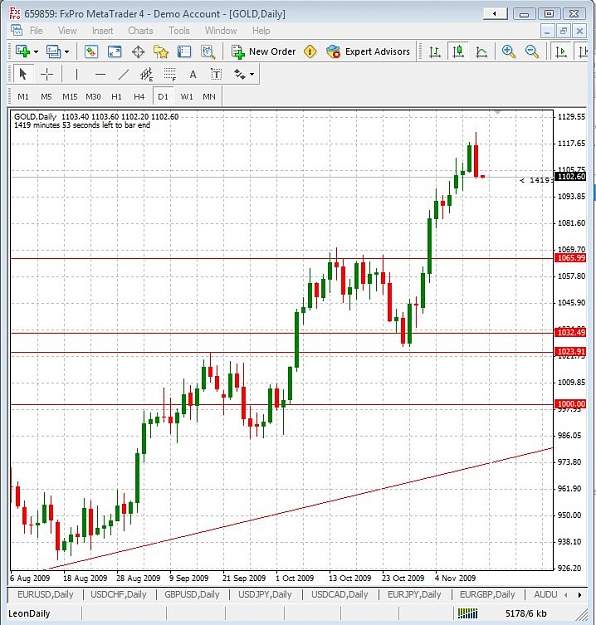596x625 pixels.
Task: Switch to M30 timeframe
Action: click(x=93, y=97)
